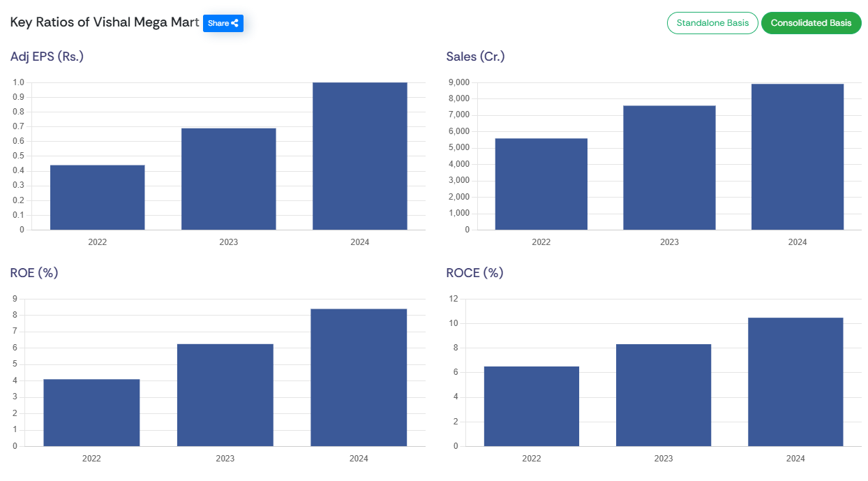Click the Key Ratios of Vishal Mega Mart title
This screenshot has height=481, width=868.
pyautogui.click(x=105, y=22)
